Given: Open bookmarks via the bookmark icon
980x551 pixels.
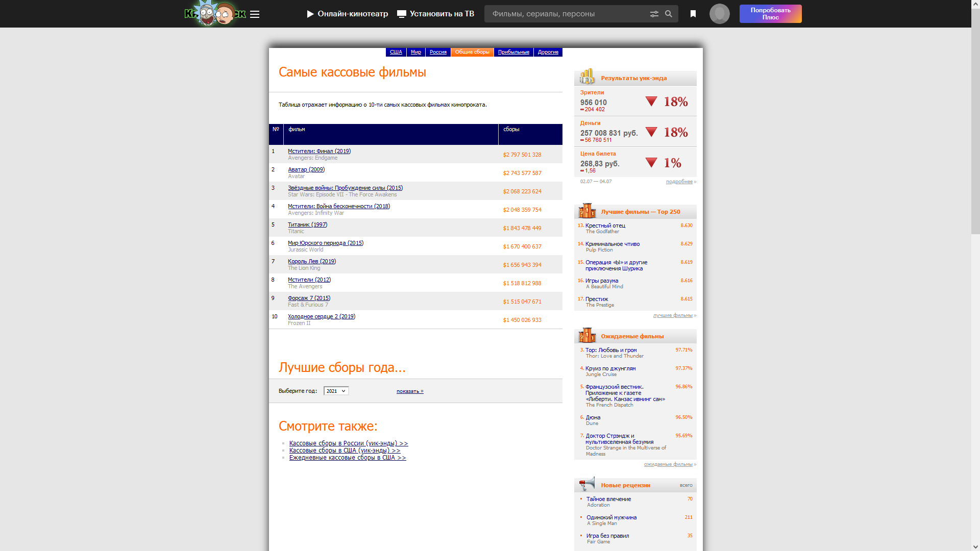Looking at the screenshot, I should click(693, 14).
